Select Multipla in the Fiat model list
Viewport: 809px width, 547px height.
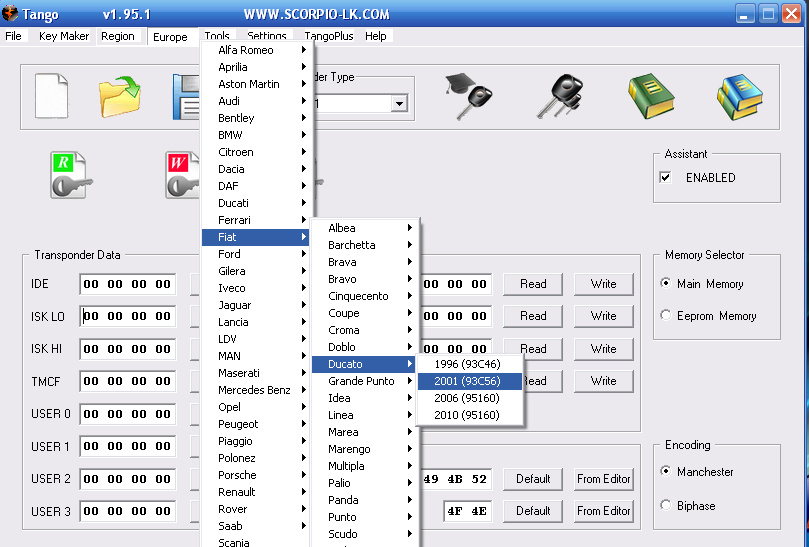[365, 466]
